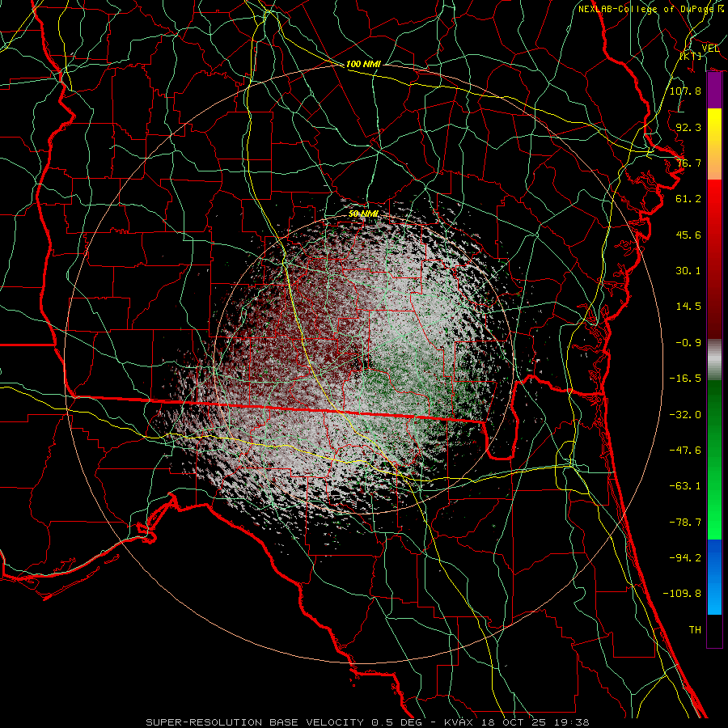Click the -32.0 legend value
Image resolution: width=728 pixels, height=728 pixels.
685,415
